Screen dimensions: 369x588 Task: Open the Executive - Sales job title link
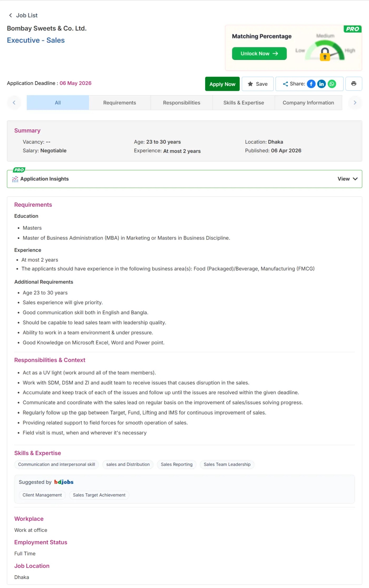pyautogui.click(x=36, y=40)
